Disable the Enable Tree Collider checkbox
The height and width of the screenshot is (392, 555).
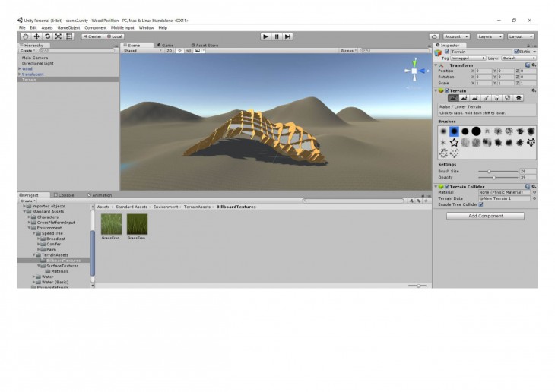[x=481, y=204]
